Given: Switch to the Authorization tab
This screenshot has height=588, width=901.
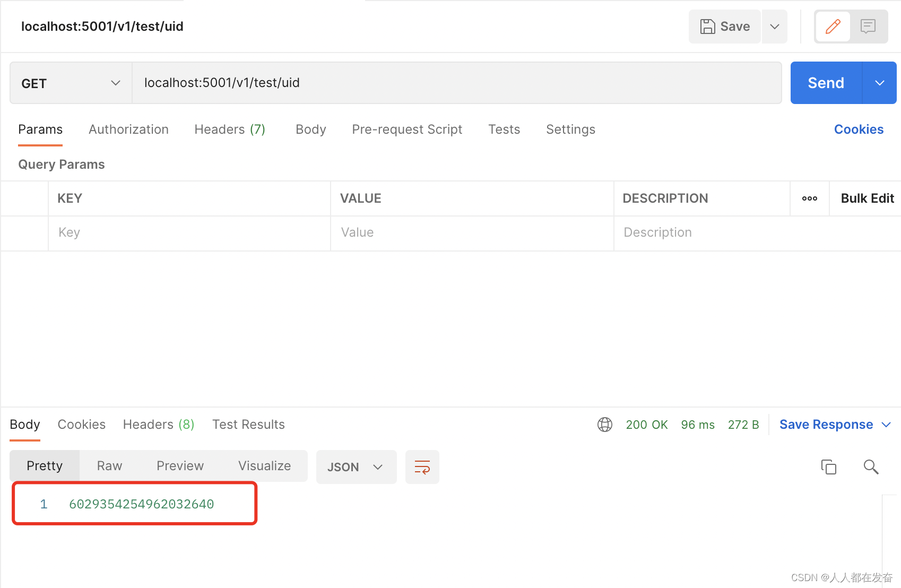Looking at the screenshot, I should pos(128,129).
